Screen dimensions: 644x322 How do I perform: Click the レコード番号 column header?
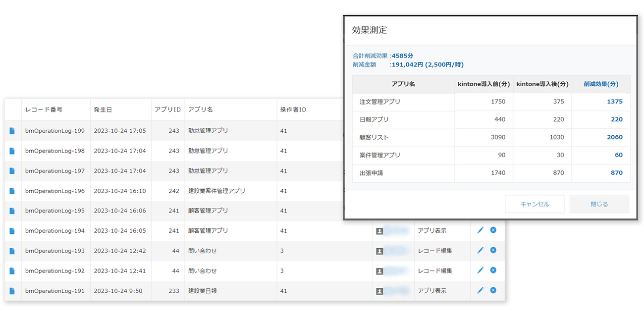(x=45, y=109)
